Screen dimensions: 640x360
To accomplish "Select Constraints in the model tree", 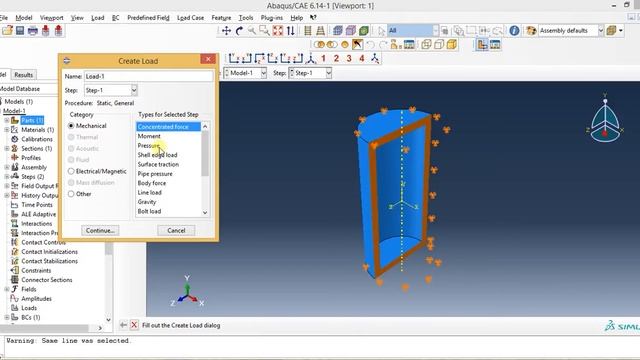I will coord(36,271).
